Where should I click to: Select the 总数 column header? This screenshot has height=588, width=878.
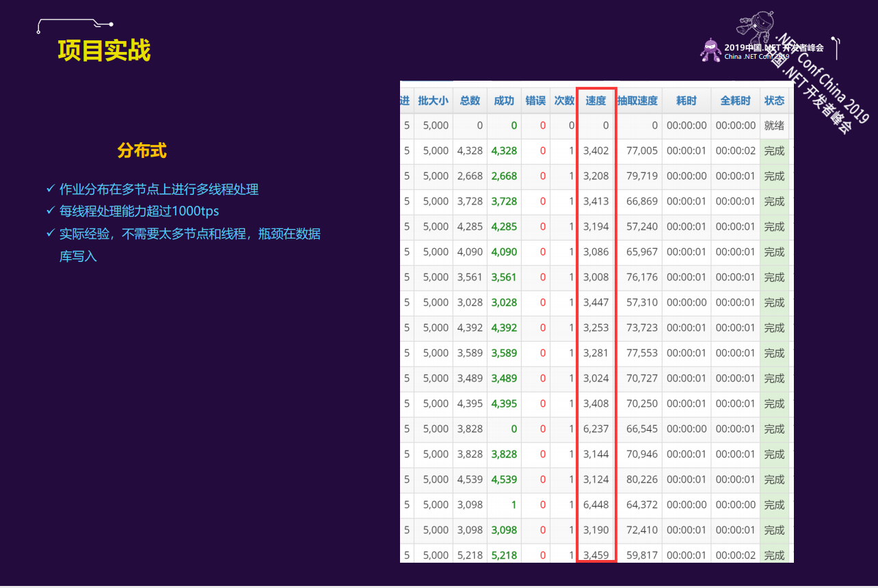pos(470,101)
